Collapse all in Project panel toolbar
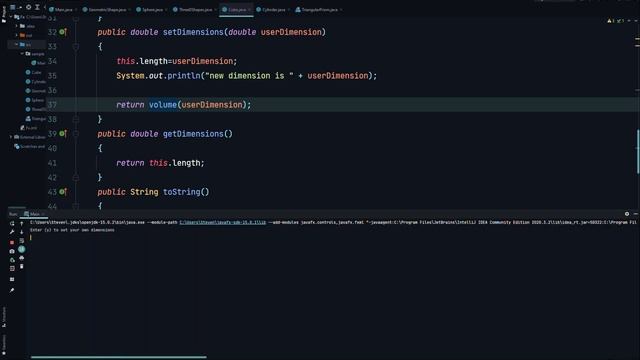This screenshot has width=640, height=360. coord(37,7)
